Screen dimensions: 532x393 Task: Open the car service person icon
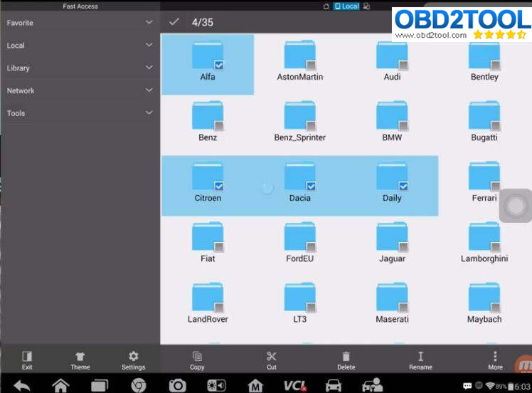click(x=372, y=386)
